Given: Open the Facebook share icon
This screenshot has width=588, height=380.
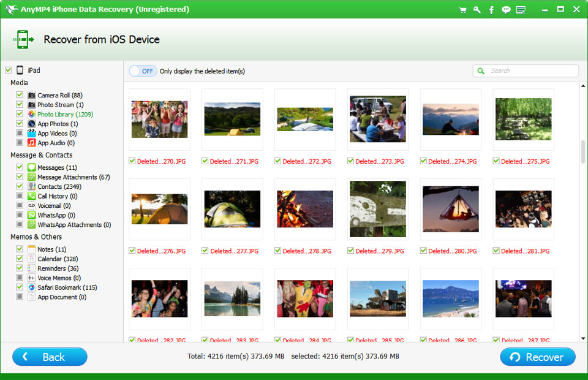Looking at the screenshot, I should coord(491,10).
